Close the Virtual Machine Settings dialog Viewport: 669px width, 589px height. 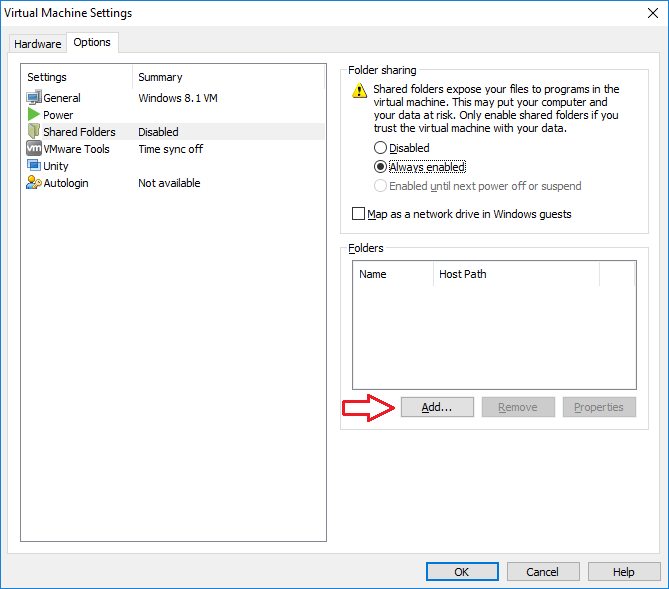pyautogui.click(x=653, y=13)
